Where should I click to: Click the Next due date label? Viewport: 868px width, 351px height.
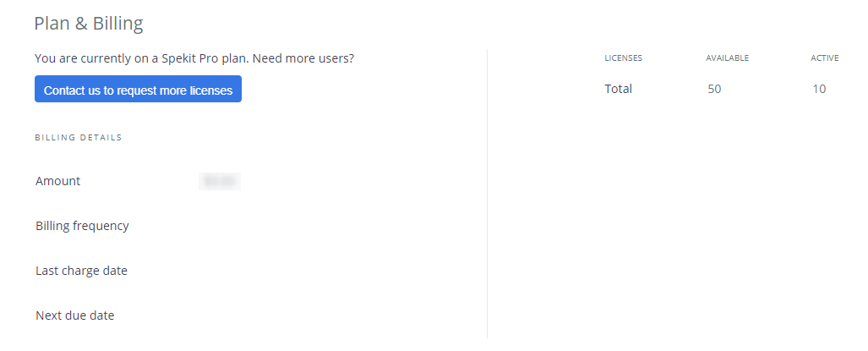(x=74, y=315)
